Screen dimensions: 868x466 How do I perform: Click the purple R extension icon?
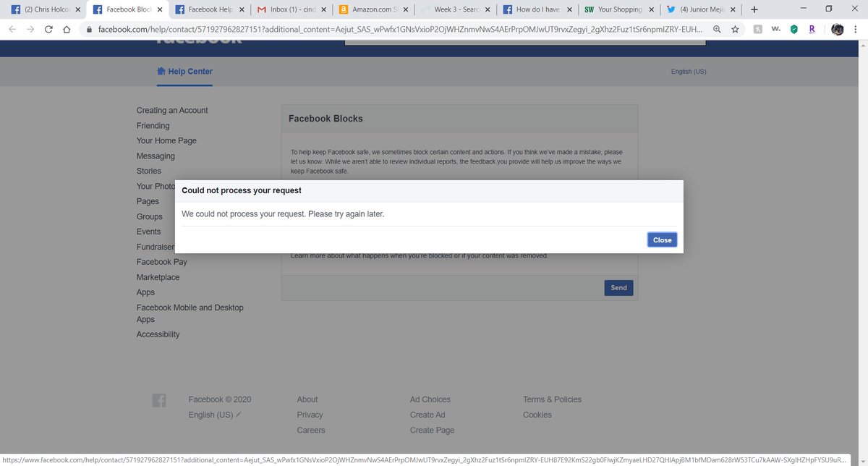point(812,30)
